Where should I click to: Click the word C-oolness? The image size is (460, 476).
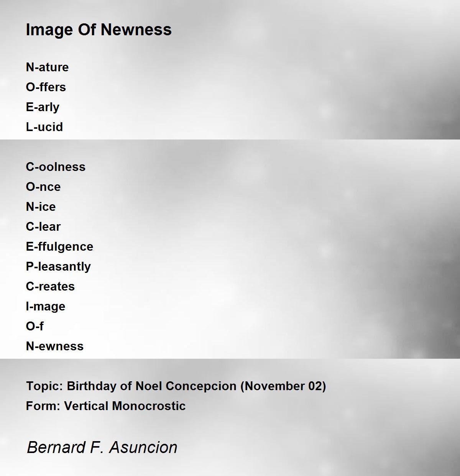(x=56, y=167)
